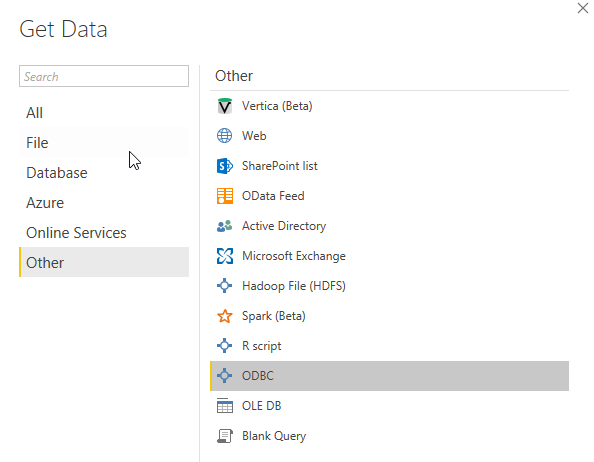Close the Get Data dialog
The height and width of the screenshot is (462, 594).
coord(583,8)
